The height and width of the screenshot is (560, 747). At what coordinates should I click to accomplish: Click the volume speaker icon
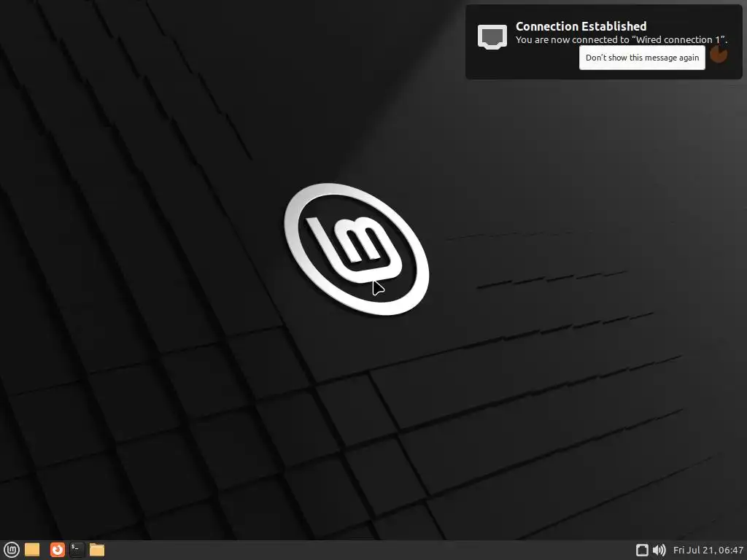click(x=659, y=550)
